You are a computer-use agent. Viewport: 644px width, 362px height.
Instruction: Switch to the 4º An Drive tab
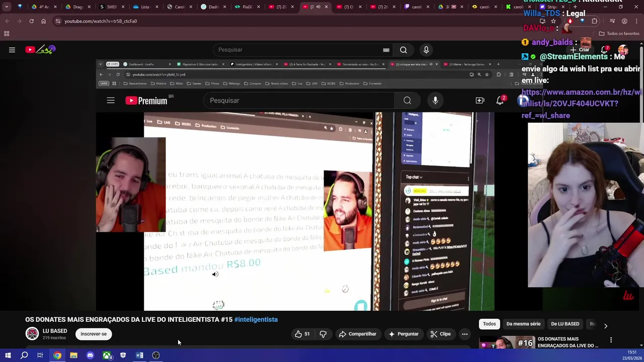pos(44,7)
